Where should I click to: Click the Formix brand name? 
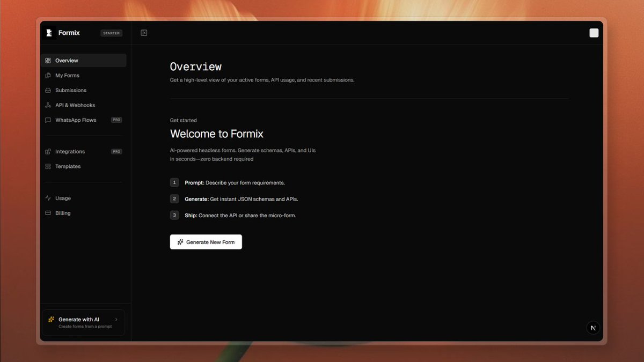pos(69,33)
